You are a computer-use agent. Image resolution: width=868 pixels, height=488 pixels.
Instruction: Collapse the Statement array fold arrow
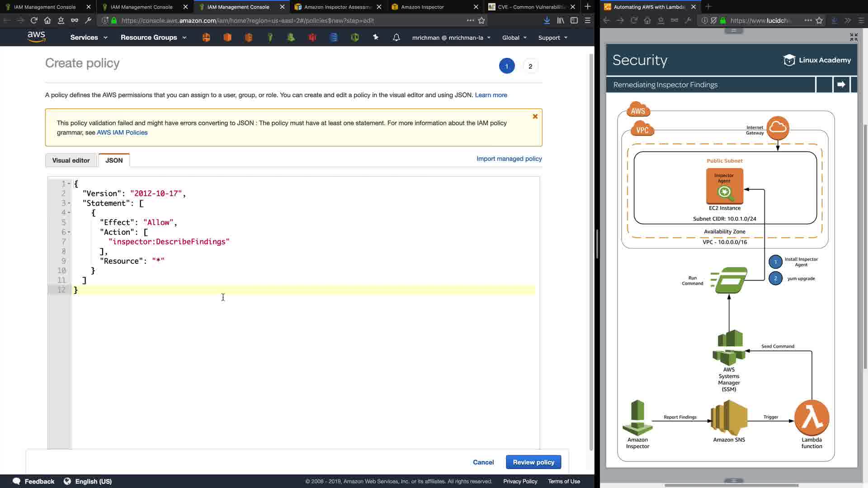69,203
